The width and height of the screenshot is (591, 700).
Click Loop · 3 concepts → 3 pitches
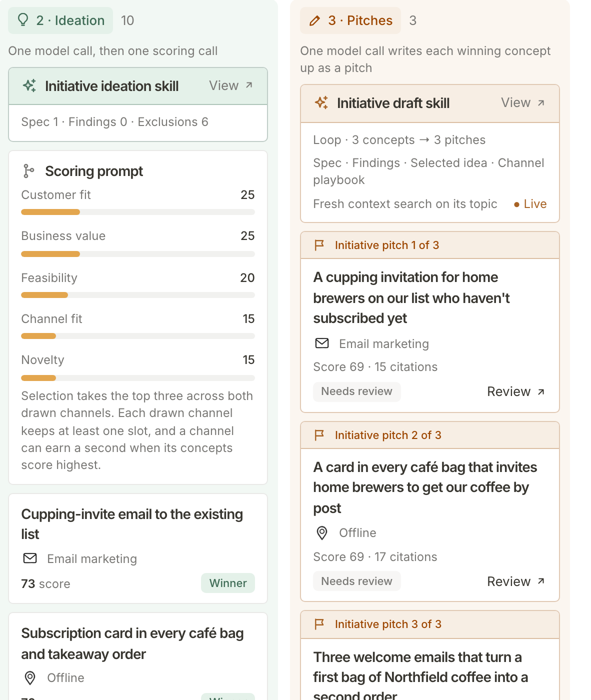click(399, 140)
